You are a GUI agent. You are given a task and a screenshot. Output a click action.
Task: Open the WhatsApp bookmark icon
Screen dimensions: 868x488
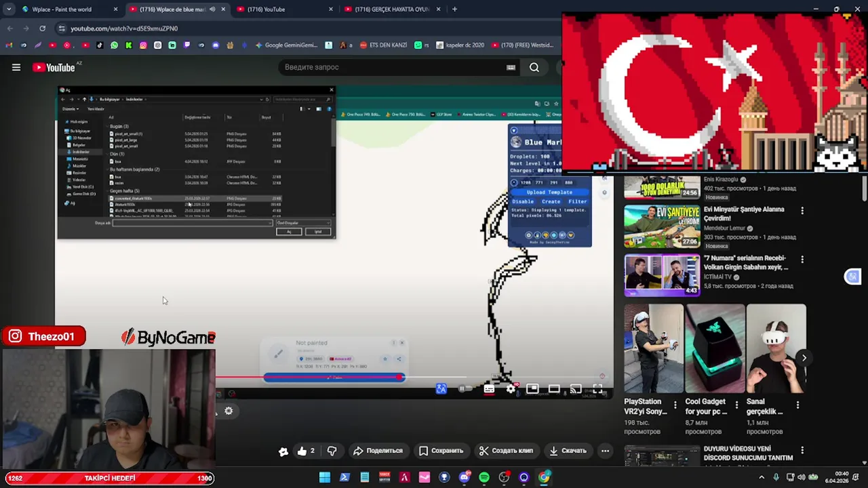(114, 45)
